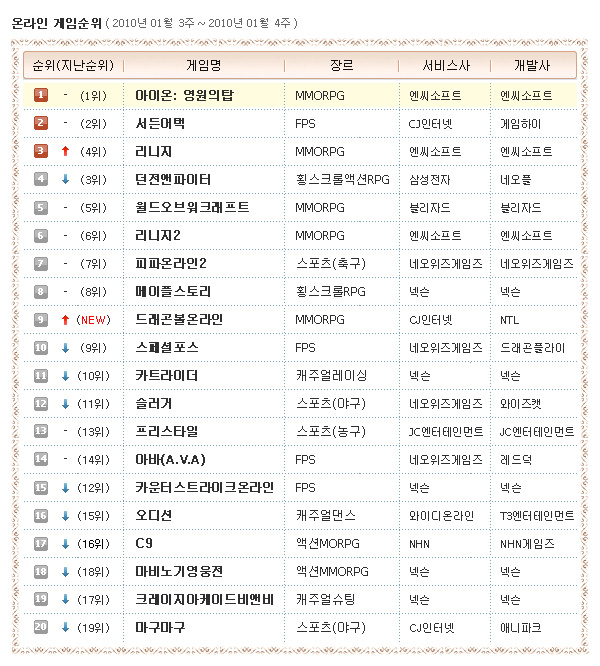
Task: Click the gray rank 20 badge icon
Action: (41, 627)
